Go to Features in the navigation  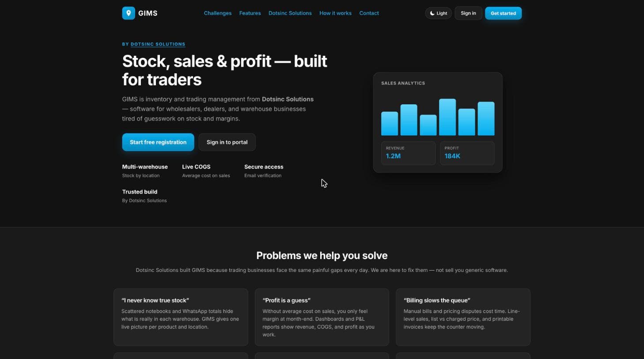[250, 13]
